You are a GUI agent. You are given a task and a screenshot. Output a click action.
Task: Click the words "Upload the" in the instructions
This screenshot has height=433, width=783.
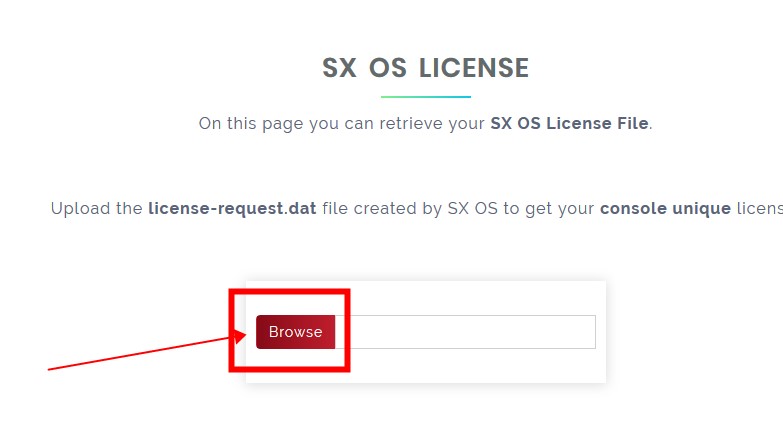click(96, 208)
